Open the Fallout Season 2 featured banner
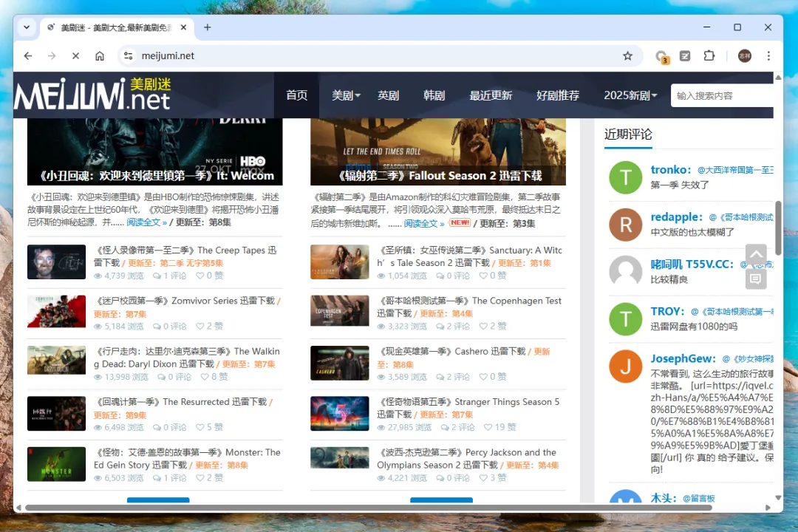 pyautogui.click(x=438, y=151)
